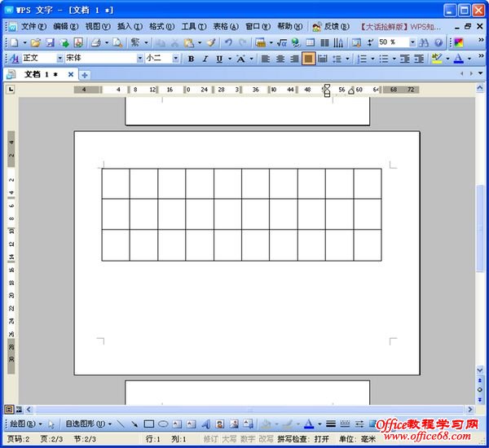This screenshot has width=489, height=448.
Task: Add a new document tab with plus button
Action: 84,75
